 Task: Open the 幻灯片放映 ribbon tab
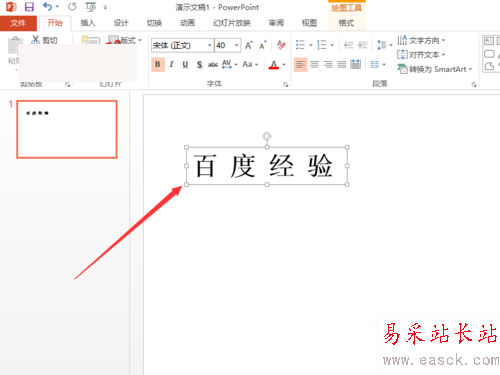pos(232,23)
